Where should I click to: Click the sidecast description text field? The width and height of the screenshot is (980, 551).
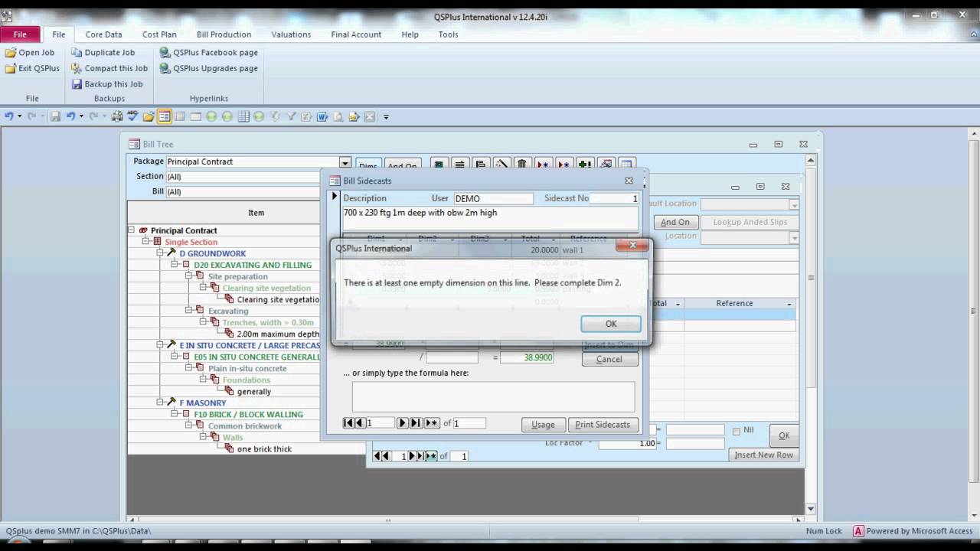490,218
